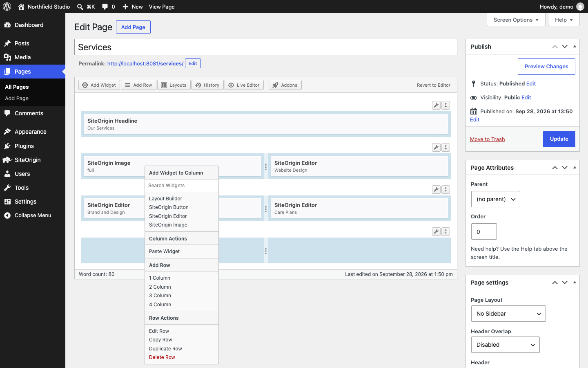Click move handle above the empty bottom row
The width and height of the screenshot is (588, 368).
click(446, 231)
